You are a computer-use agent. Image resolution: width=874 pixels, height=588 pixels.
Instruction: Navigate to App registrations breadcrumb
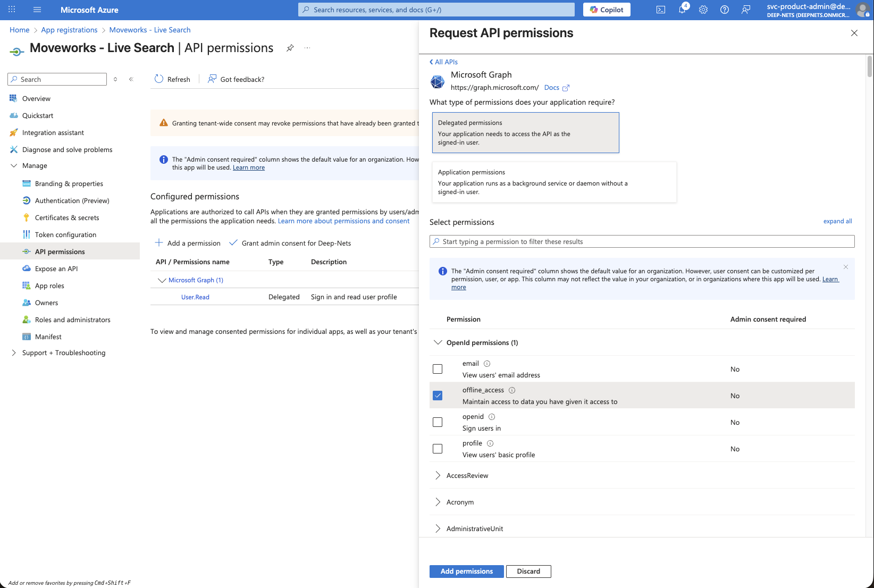point(69,30)
